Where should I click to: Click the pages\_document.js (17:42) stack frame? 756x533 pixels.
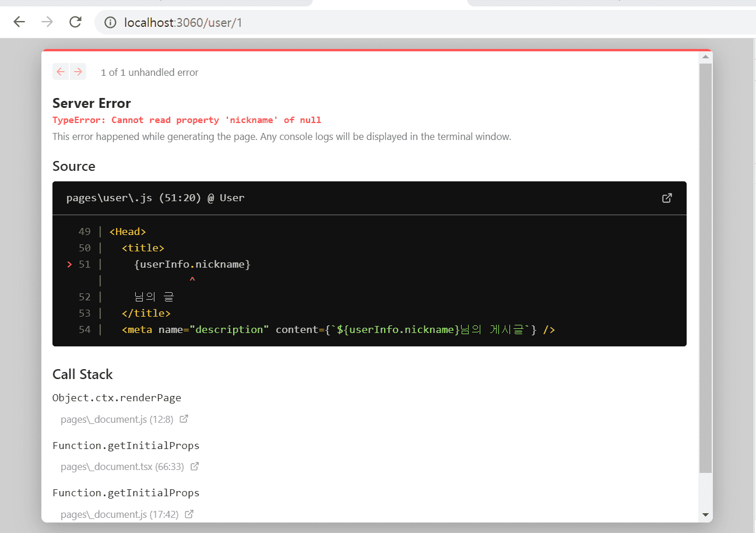(x=119, y=514)
